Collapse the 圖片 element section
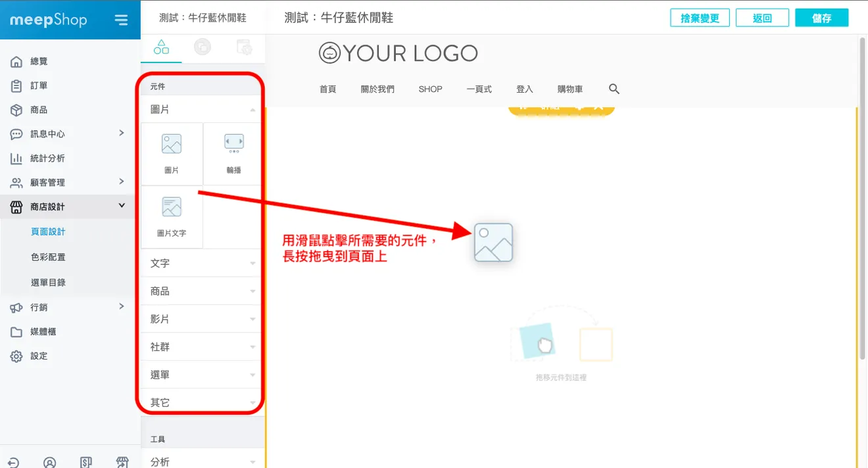 [x=202, y=109]
